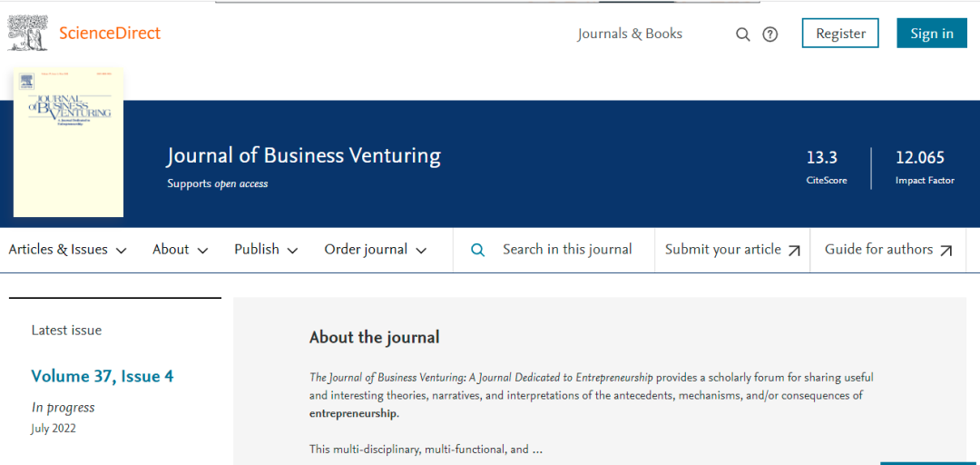The height and width of the screenshot is (465, 980).
Task: Open the Publish dropdown menu
Action: point(266,250)
